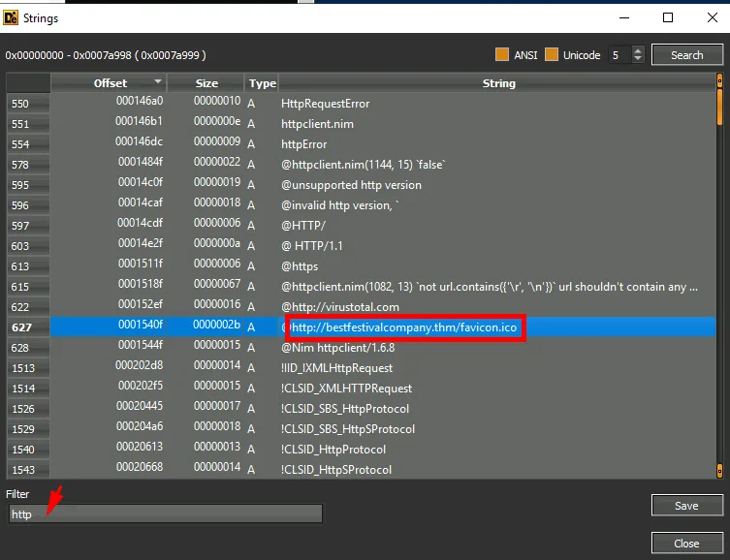
Task: Select row header 627
Action: [28, 327]
